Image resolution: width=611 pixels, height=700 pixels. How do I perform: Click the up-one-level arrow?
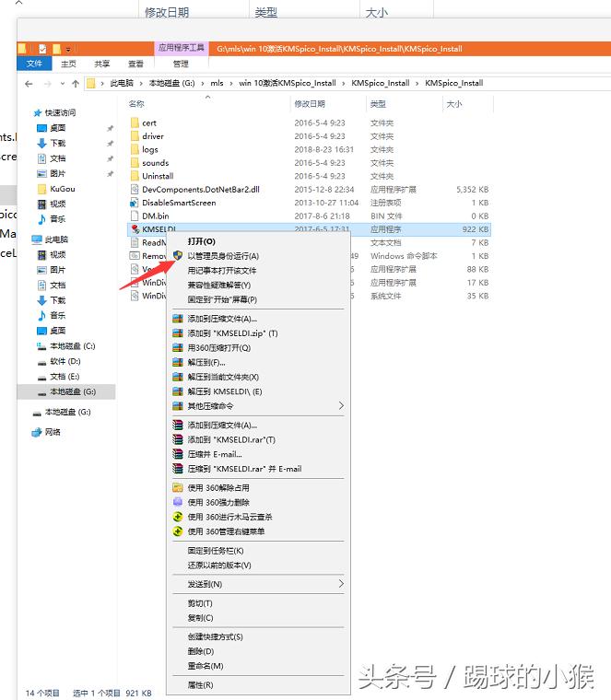click(x=76, y=84)
